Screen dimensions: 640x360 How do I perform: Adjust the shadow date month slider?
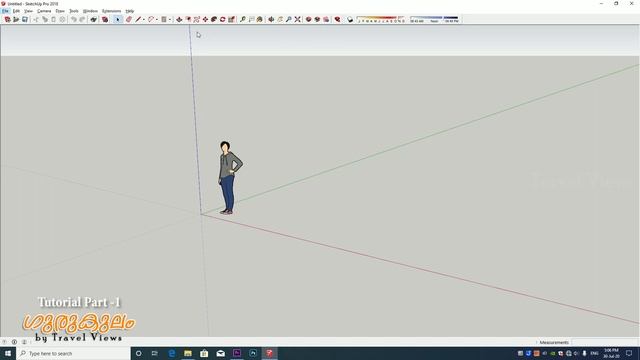[x=381, y=19]
